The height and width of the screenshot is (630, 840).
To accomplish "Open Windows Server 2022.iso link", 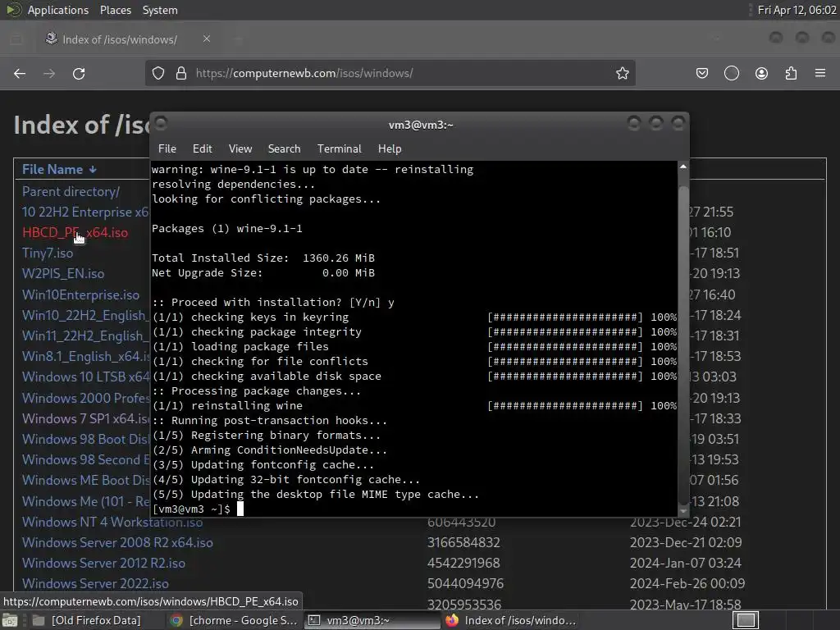I will 95,583.
